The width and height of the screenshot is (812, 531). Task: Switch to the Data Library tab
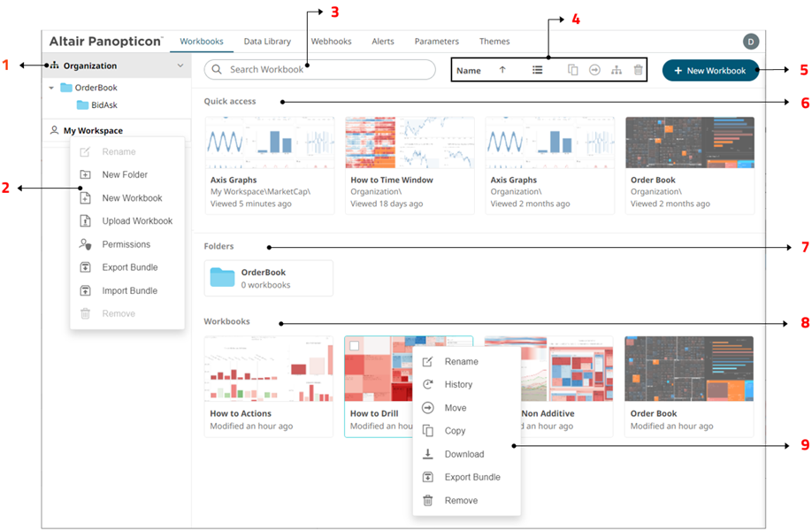tap(267, 42)
